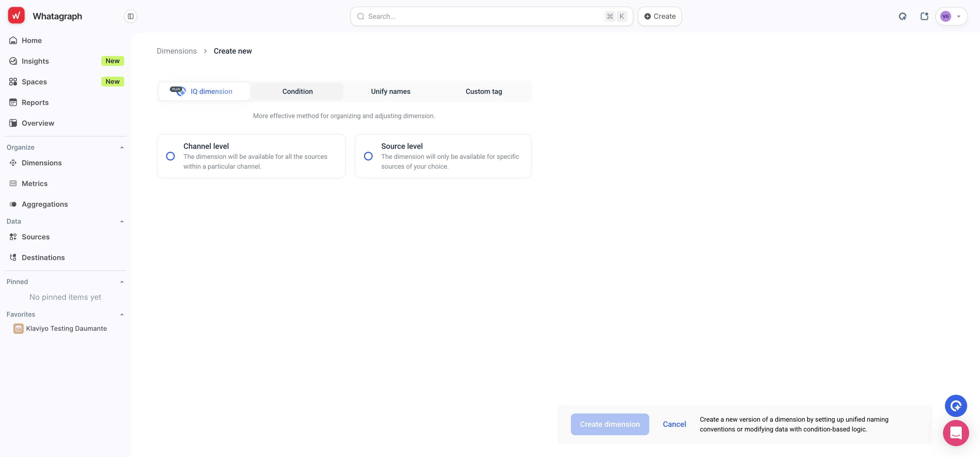Click the Metrics 123 icon

(x=13, y=183)
